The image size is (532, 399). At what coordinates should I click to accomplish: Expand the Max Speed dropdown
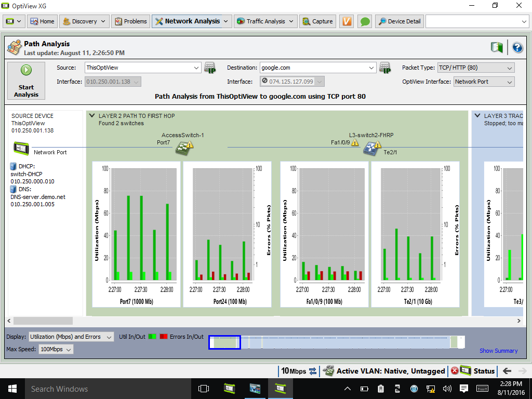[x=56, y=349]
